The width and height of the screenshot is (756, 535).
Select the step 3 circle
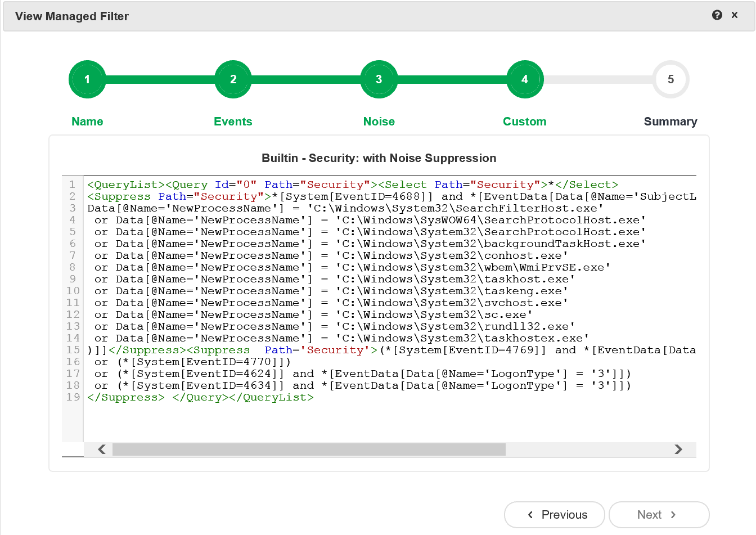(x=379, y=79)
